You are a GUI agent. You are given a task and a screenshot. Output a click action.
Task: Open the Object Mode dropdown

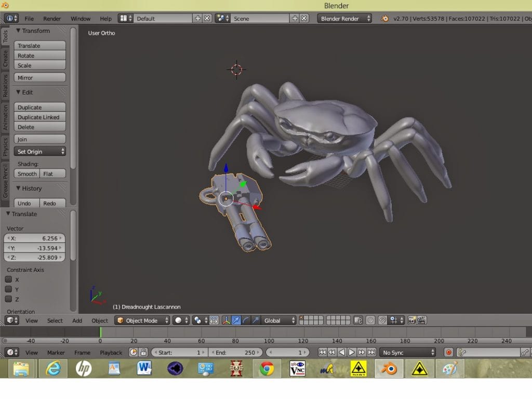click(x=142, y=321)
